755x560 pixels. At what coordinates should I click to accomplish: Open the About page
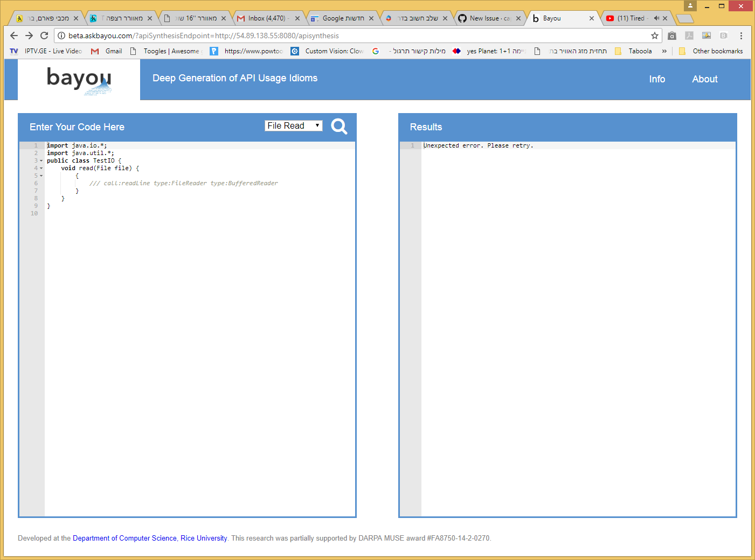click(x=705, y=79)
